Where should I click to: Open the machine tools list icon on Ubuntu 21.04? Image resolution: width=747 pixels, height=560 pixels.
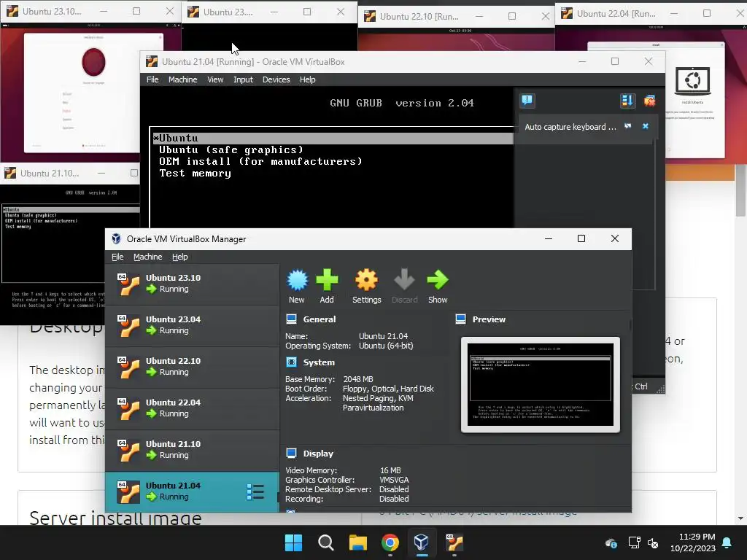[255, 492]
